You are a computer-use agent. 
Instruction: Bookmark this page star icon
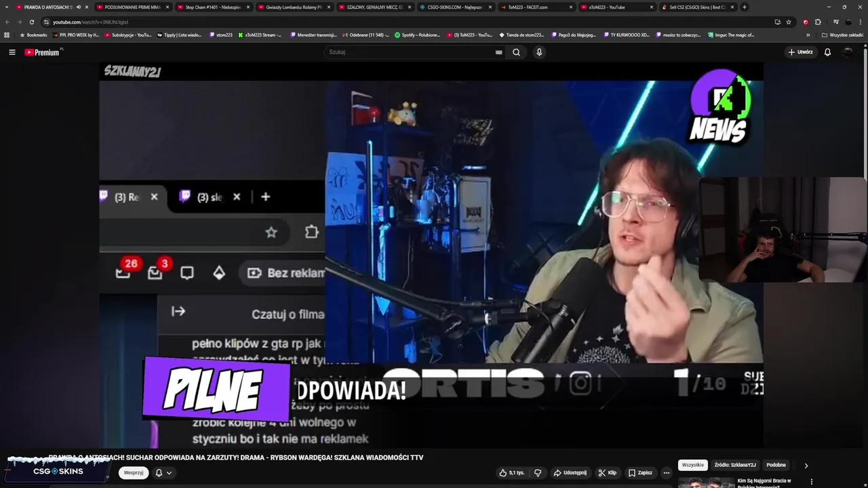click(x=789, y=22)
